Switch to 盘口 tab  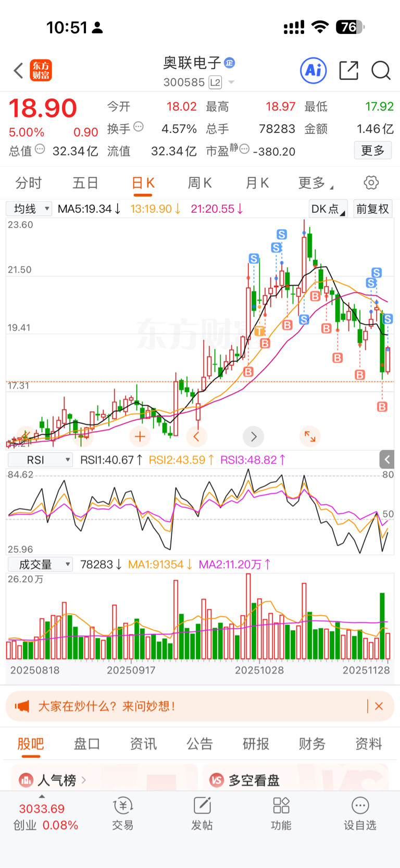pos(87,744)
